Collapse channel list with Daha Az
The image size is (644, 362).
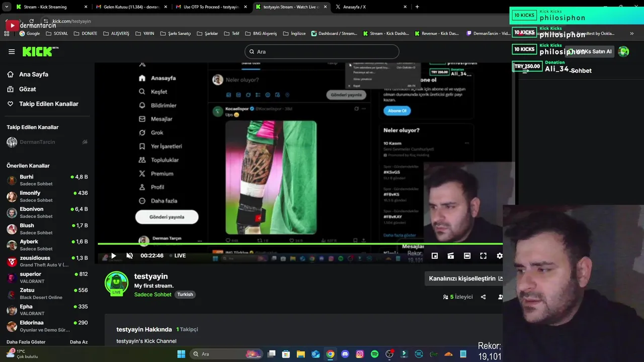pyautogui.click(x=78, y=342)
